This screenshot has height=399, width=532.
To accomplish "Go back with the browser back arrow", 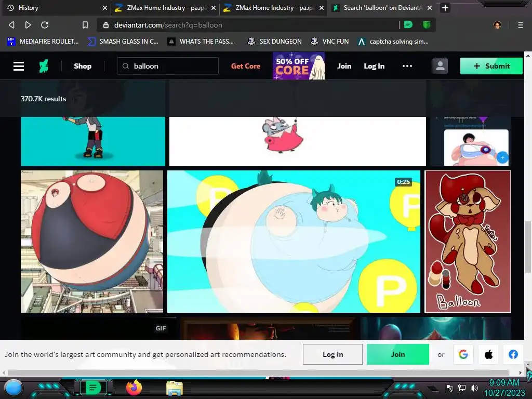I will (11, 25).
